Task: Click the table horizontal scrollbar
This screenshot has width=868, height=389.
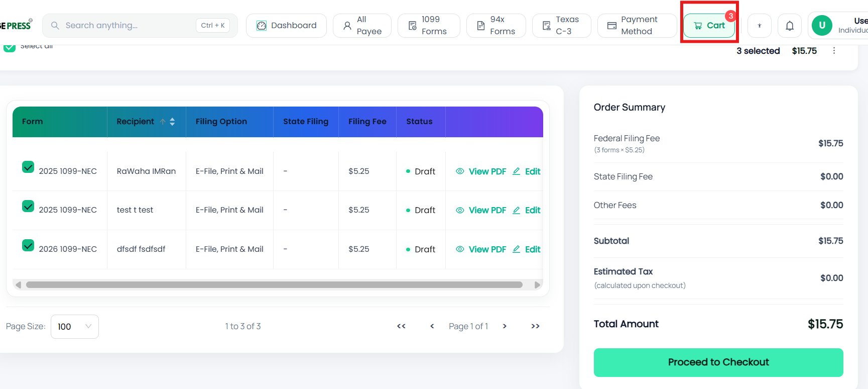Action: [274, 285]
